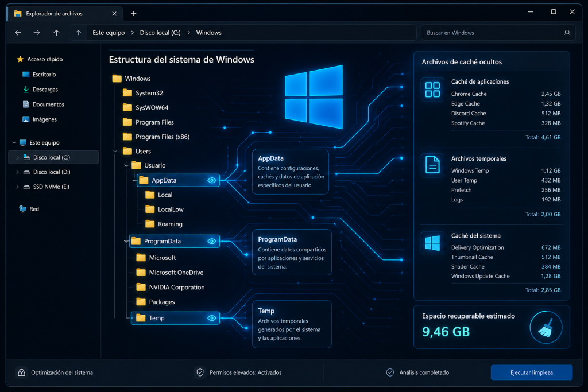Click the search magnifier icon

click(x=567, y=33)
